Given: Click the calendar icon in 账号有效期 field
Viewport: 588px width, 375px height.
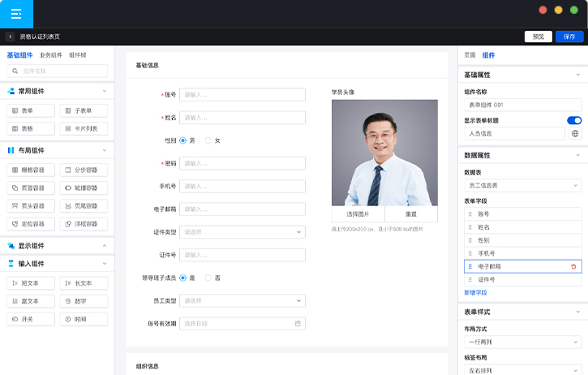Looking at the screenshot, I should (x=298, y=323).
